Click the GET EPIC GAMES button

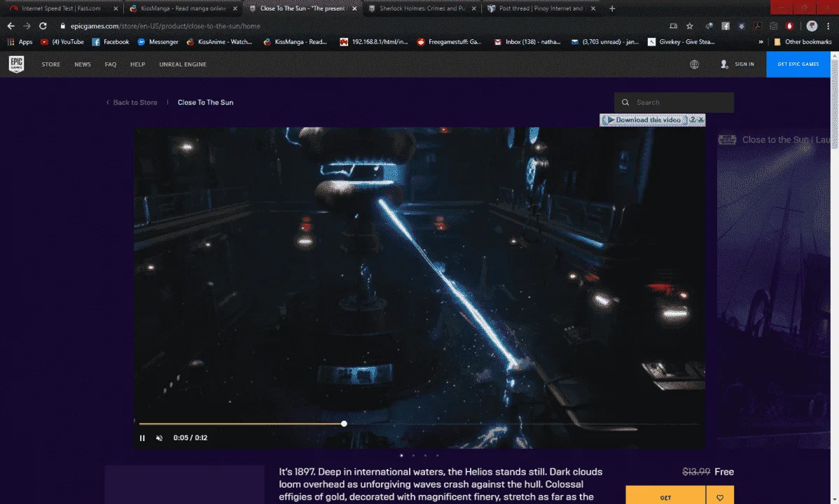798,64
